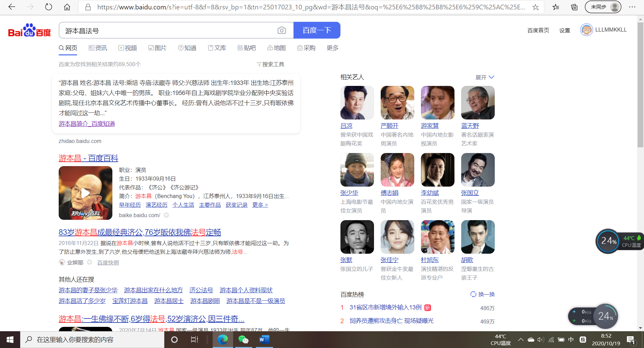Click the Windows taskbar search box
The width and height of the screenshot is (644, 348).
(x=92, y=340)
